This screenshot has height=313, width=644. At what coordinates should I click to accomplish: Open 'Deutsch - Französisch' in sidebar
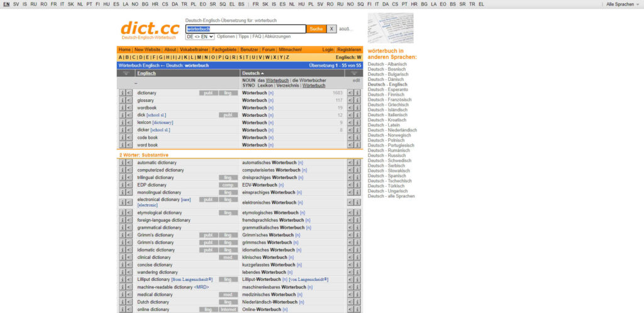(389, 100)
